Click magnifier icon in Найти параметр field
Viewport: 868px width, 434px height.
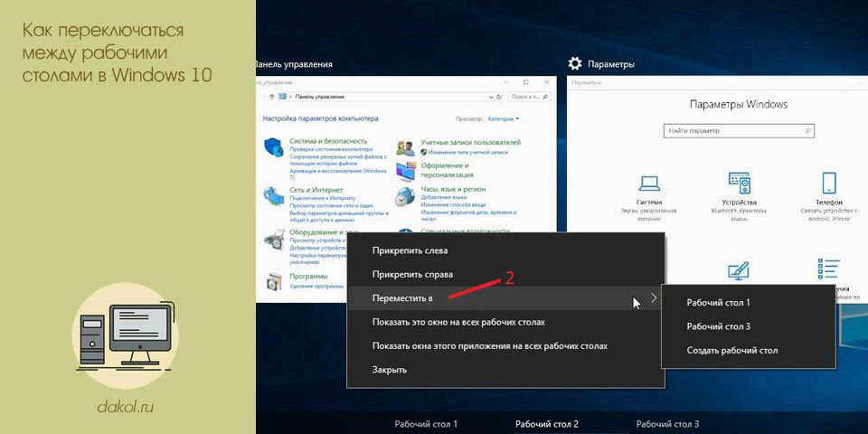click(x=807, y=131)
